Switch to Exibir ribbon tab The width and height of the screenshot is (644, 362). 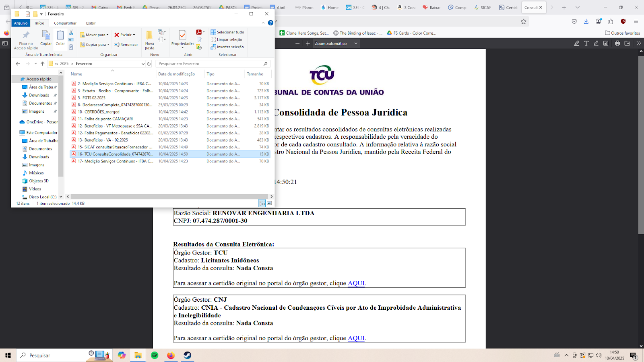(91, 23)
